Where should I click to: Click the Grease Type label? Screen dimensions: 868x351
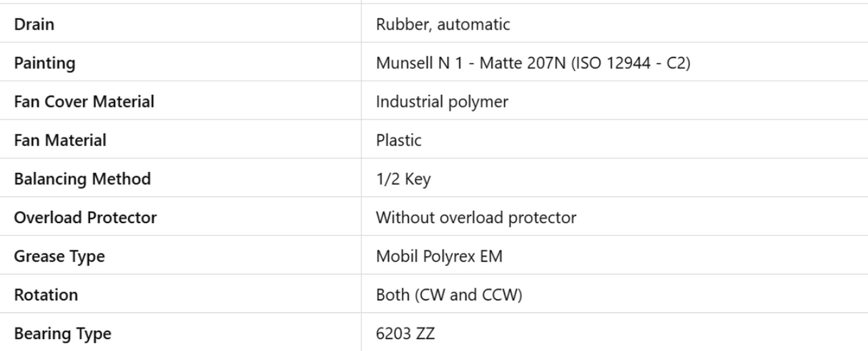59,256
